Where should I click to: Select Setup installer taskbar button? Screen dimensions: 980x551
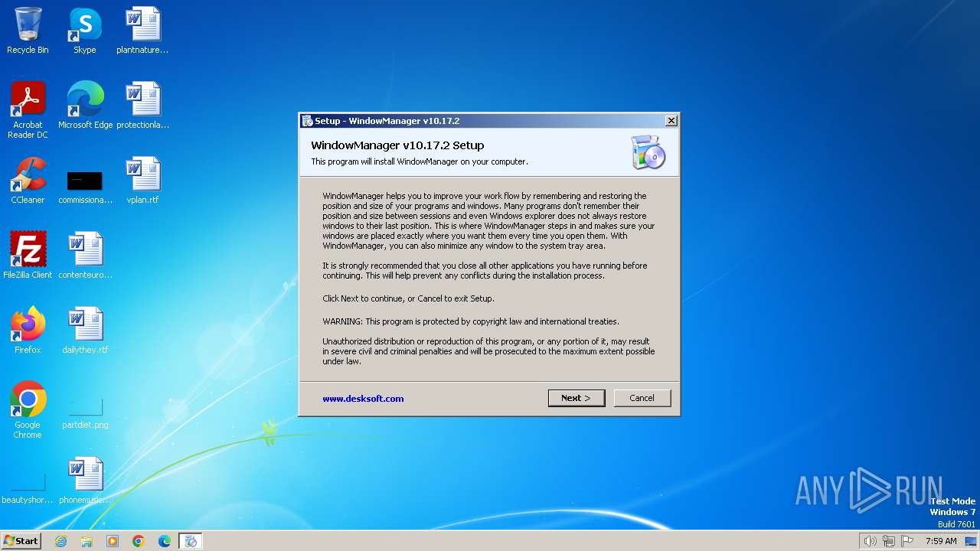coord(191,541)
